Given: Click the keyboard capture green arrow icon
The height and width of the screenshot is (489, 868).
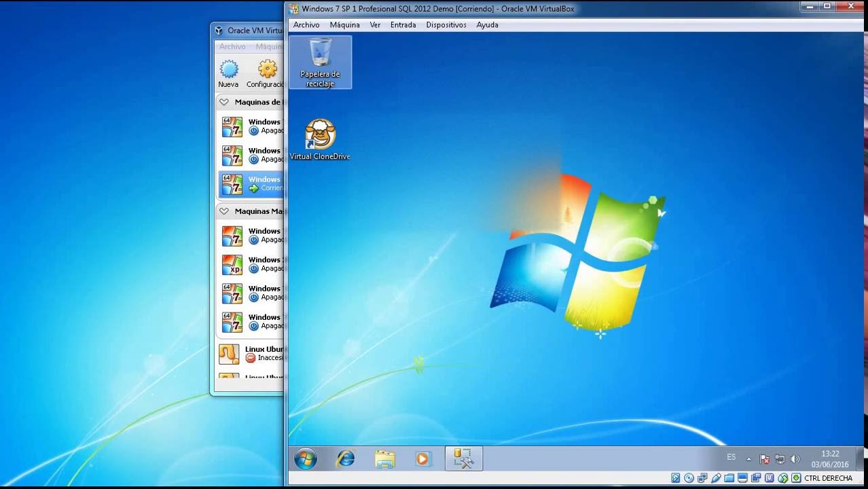Looking at the screenshot, I should coord(796,478).
